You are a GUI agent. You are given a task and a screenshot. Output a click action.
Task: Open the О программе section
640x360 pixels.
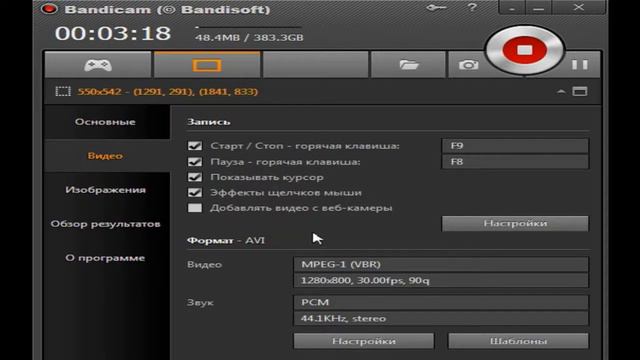coord(105,258)
